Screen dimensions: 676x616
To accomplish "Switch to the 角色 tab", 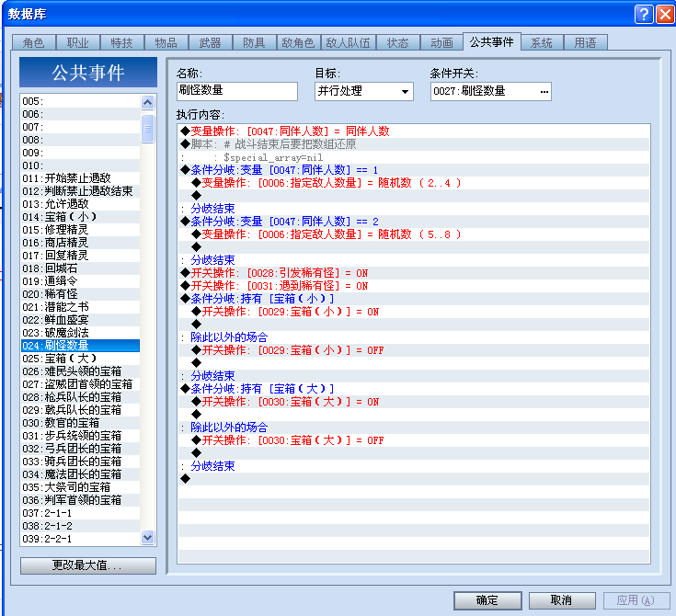I will [x=34, y=42].
